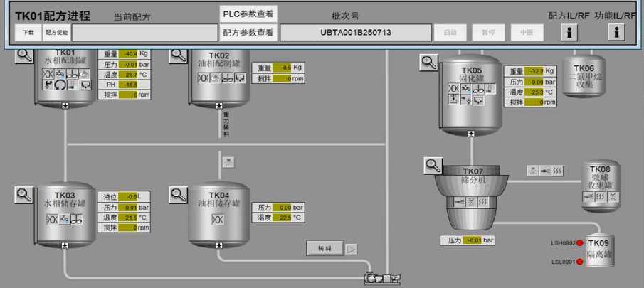Open 配方参数查看 panel
Image resolution: width=644 pixels, height=288 pixels.
pos(248,32)
